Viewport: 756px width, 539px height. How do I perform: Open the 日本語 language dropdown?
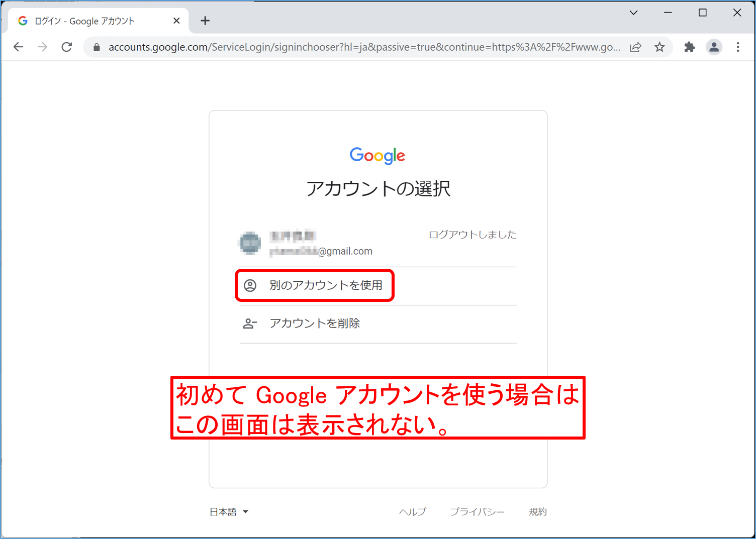pos(229,512)
